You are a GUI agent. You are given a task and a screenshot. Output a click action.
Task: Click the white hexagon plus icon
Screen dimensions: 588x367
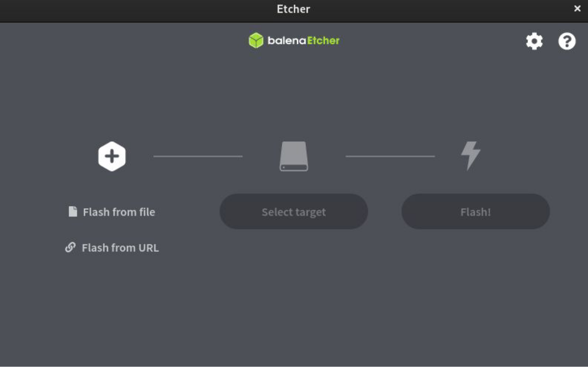[112, 156]
